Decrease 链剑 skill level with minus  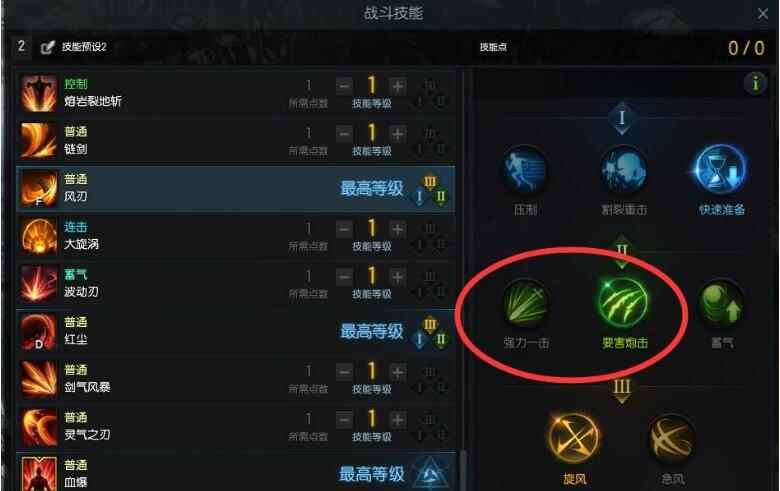[344, 134]
